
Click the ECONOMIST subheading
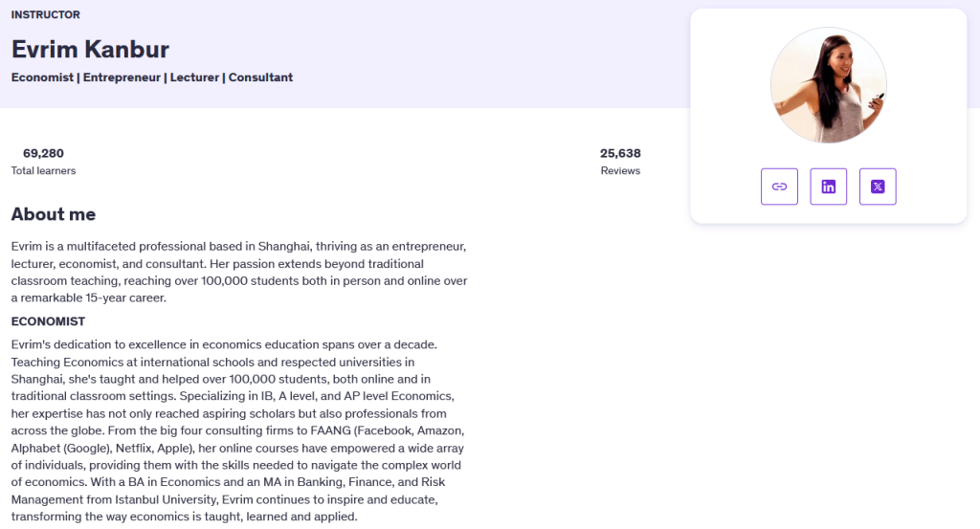click(48, 321)
